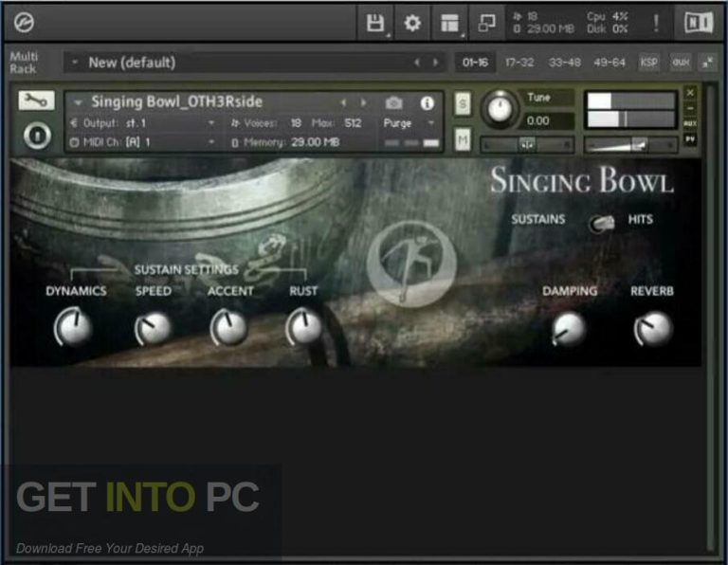
Task: Switch to rack page 49-64
Action: point(610,63)
